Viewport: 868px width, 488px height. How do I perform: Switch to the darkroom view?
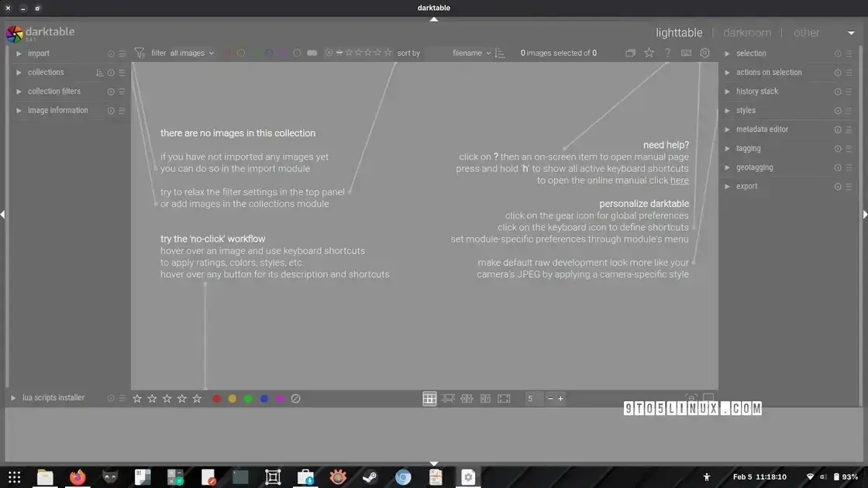point(747,33)
